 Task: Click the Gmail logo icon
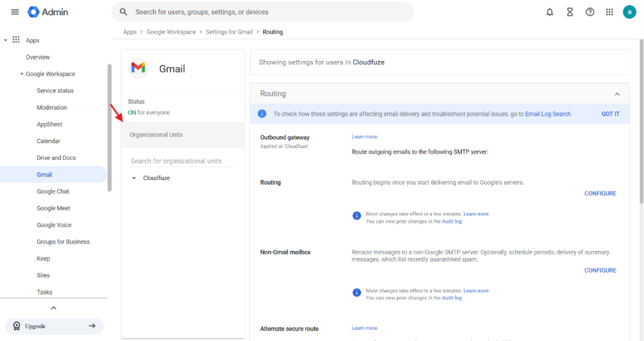pyautogui.click(x=138, y=68)
